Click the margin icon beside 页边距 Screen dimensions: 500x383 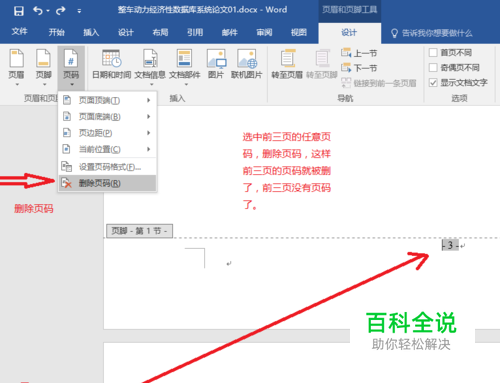click(x=67, y=133)
